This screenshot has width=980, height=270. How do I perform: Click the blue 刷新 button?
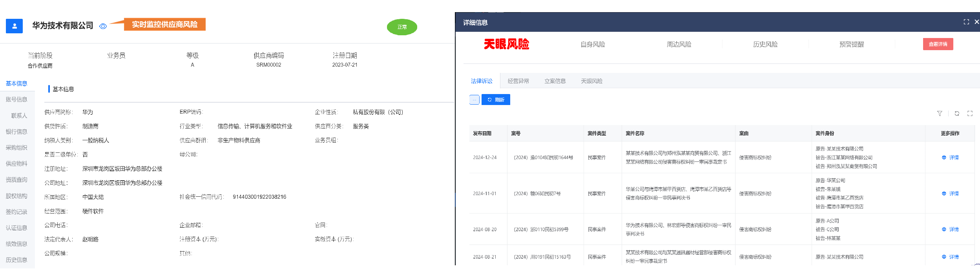coord(496,100)
